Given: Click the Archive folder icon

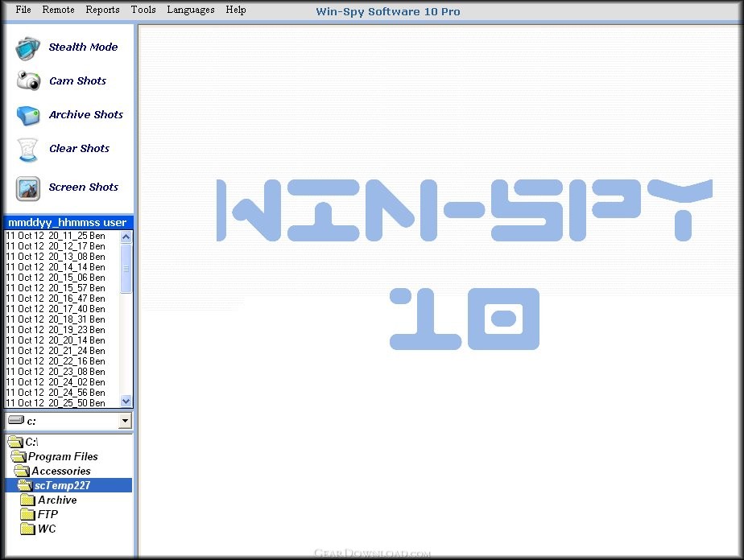Looking at the screenshot, I should (27, 500).
